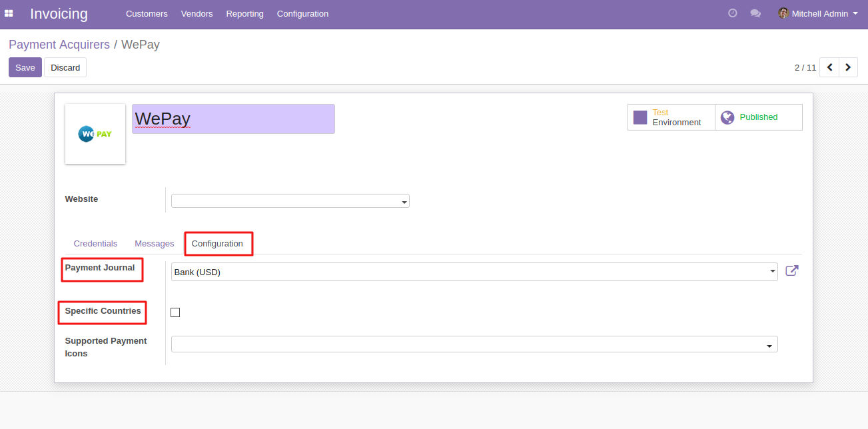Click the Published globe icon
This screenshot has height=429, width=868.
point(727,117)
